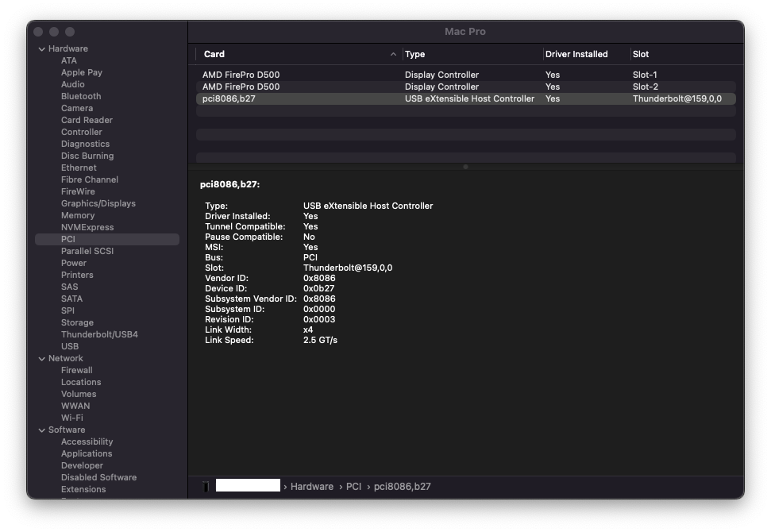Click the Link Speed value 2.5 GT/s
This screenshot has width=771, height=532.
320,340
